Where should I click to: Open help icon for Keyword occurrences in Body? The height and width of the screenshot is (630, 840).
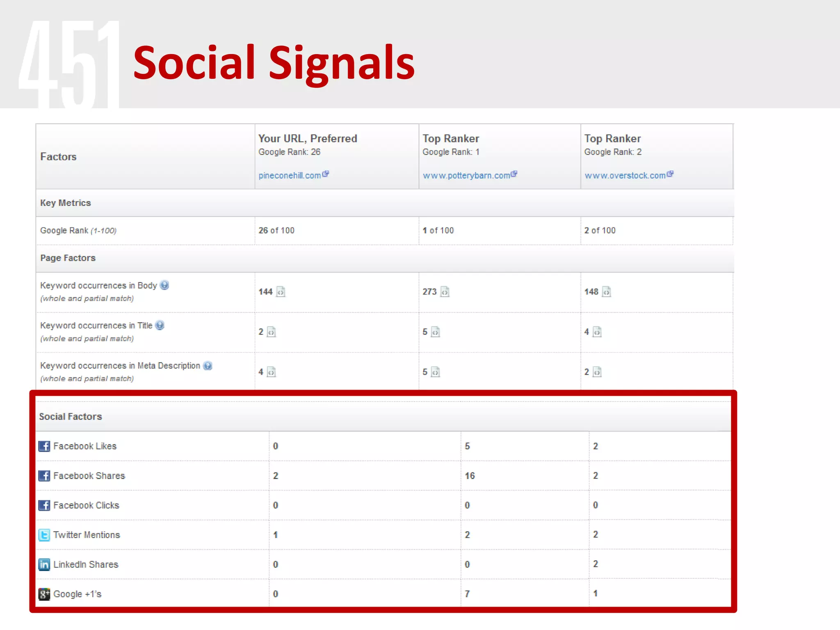tap(164, 285)
